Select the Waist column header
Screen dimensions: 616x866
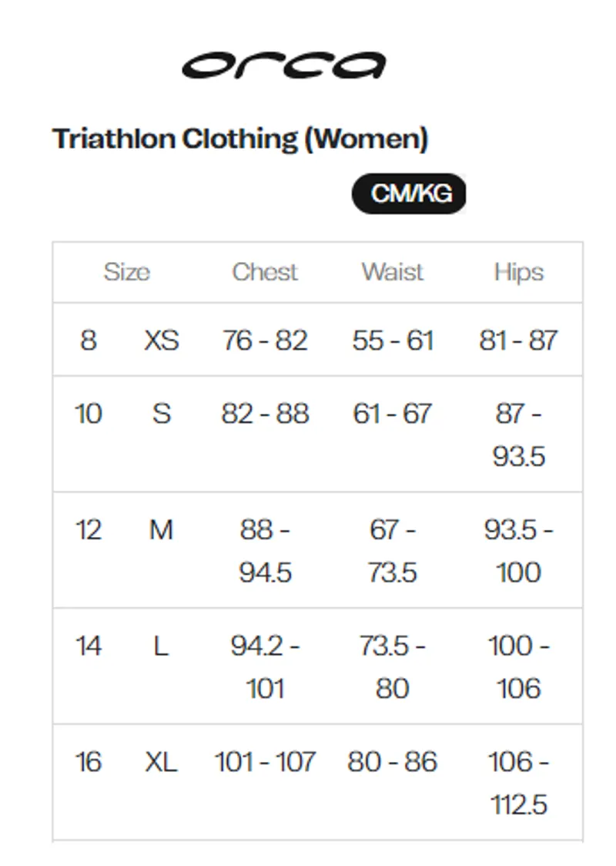(393, 272)
